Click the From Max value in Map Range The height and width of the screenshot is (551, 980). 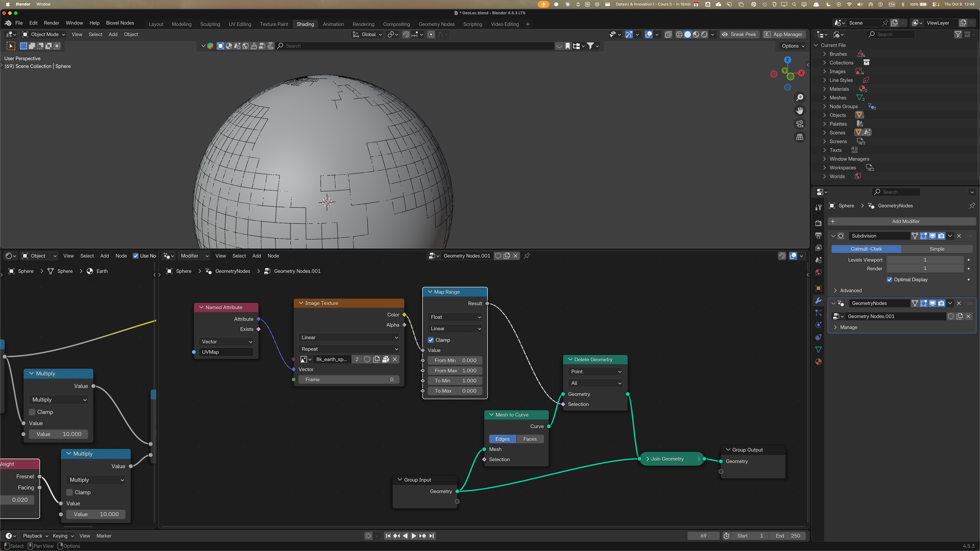(455, 370)
